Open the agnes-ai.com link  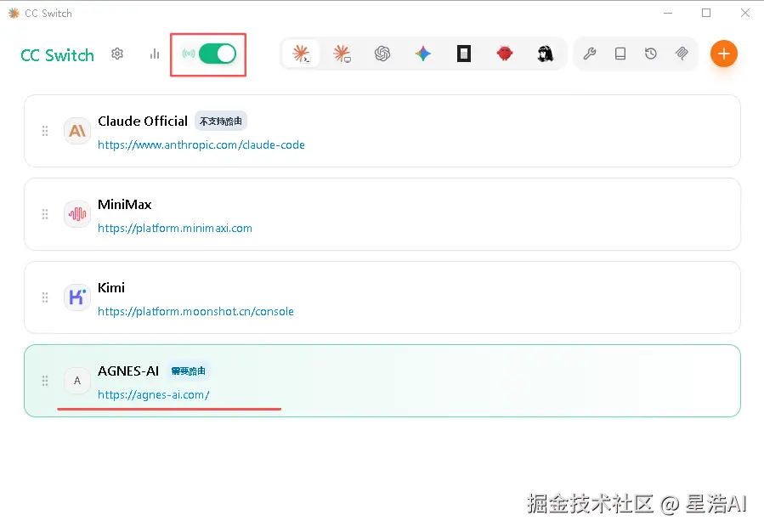click(x=154, y=395)
